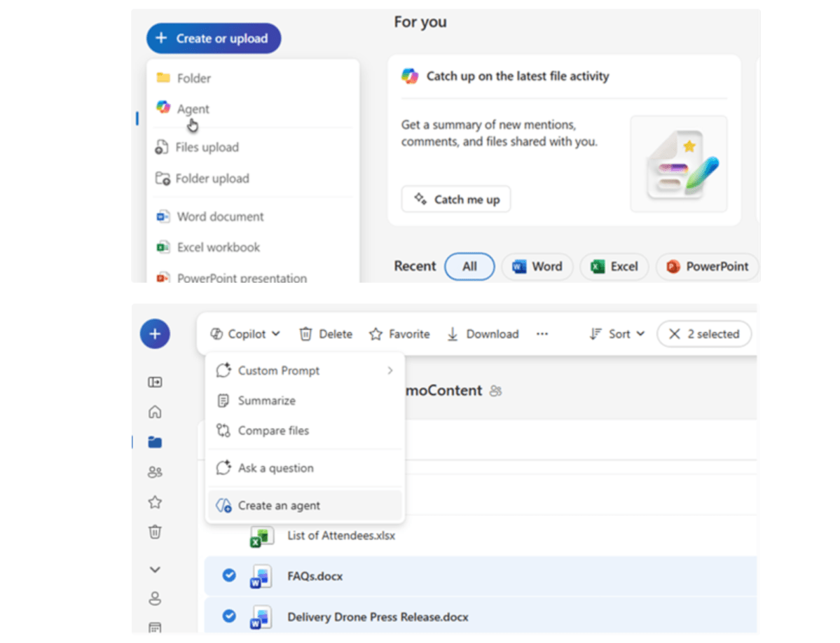The width and height of the screenshot is (840, 643).
Task: Click Delete in the command bar
Action: 326,334
